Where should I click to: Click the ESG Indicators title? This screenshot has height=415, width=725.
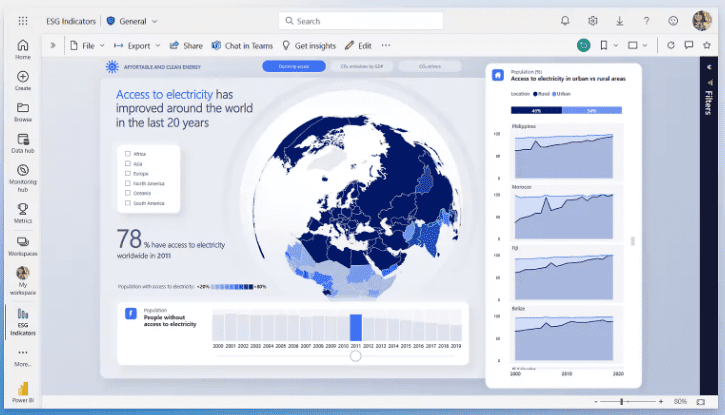point(71,21)
